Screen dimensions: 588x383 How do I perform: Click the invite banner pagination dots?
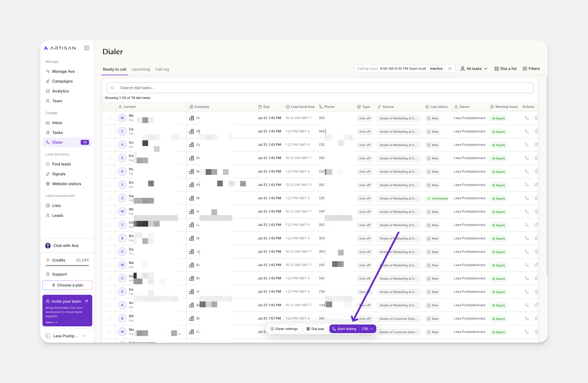[51, 322]
